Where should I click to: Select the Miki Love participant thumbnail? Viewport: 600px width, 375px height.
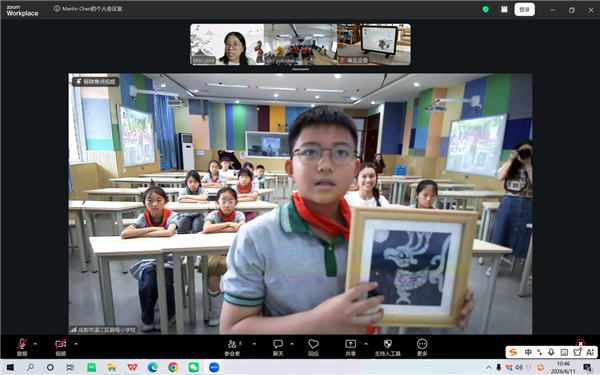227,44
